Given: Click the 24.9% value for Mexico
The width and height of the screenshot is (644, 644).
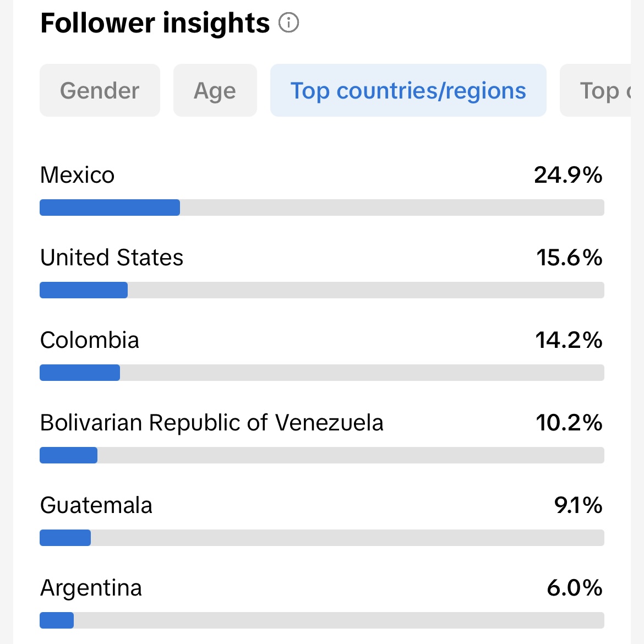Looking at the screenshot, I should pyautogui.click(x=569, y=175).
